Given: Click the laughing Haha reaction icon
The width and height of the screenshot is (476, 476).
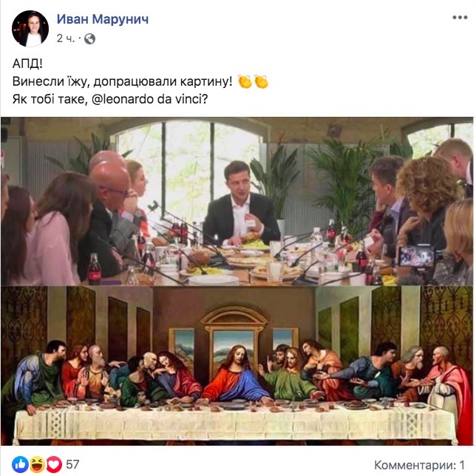Looking at the screenshot, I should (36, 464).
